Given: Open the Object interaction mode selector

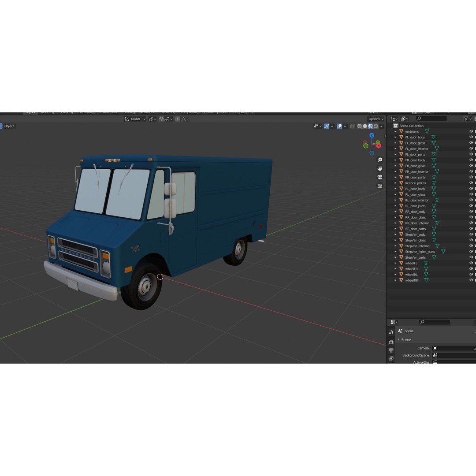Looking at the screenshot, I should point(8,126).
